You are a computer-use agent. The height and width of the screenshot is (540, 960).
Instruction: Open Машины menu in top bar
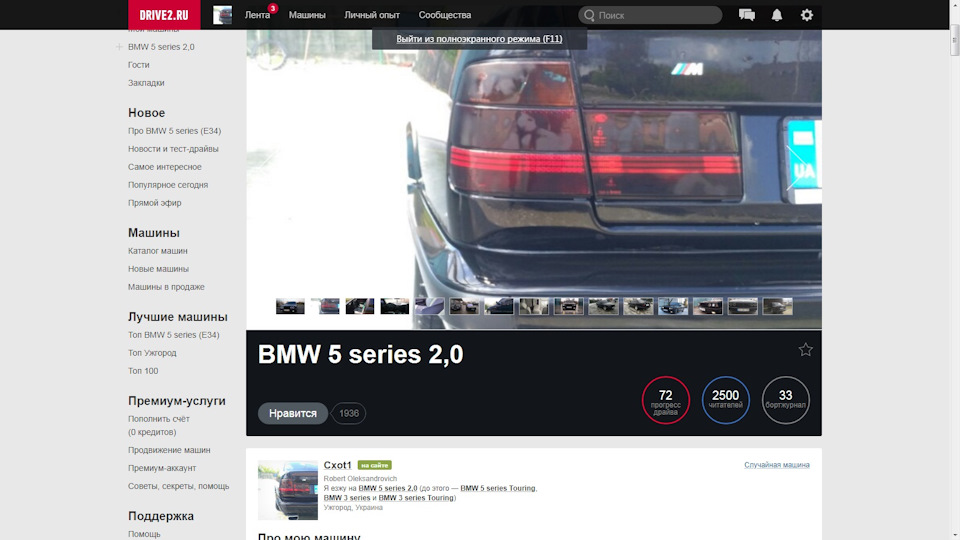307,15
